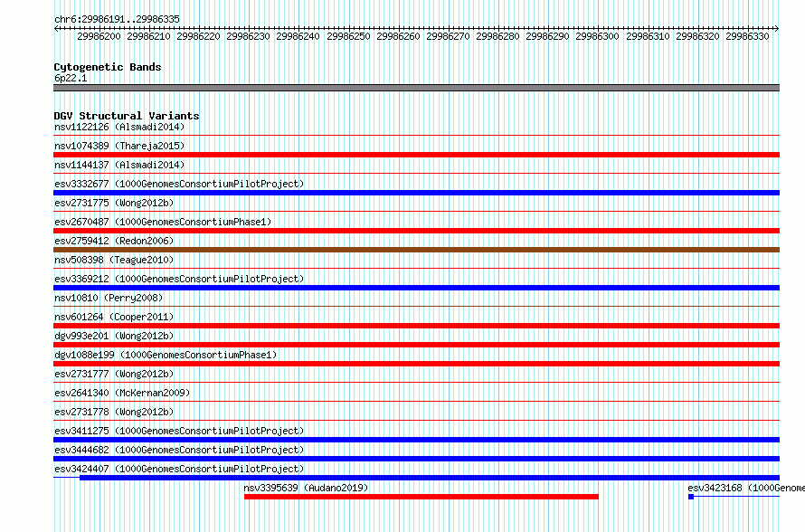Click ruler position 29986290
Screen dimensions: 805x532
(547, 36)
